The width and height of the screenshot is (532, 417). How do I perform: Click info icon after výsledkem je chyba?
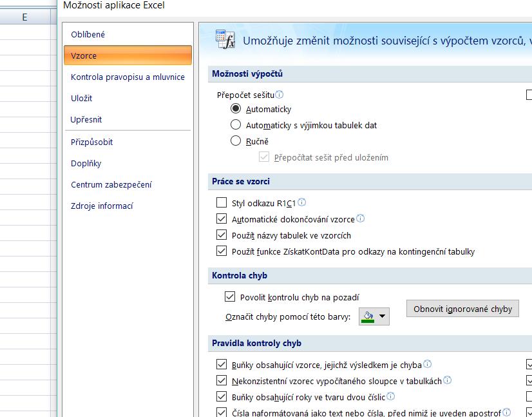tap(428, 364)
